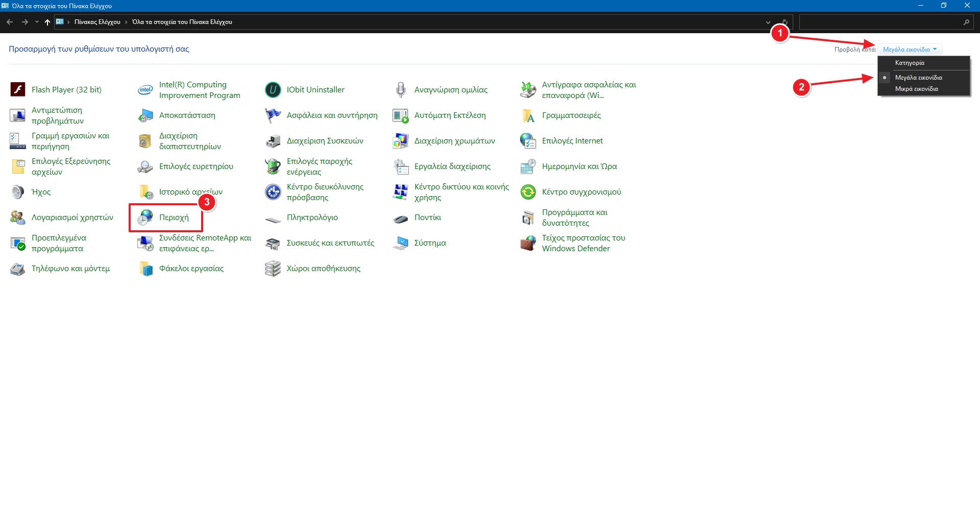Open the Σύστημα link
This screenshot has width=980, height=531.
coord(430,243)
